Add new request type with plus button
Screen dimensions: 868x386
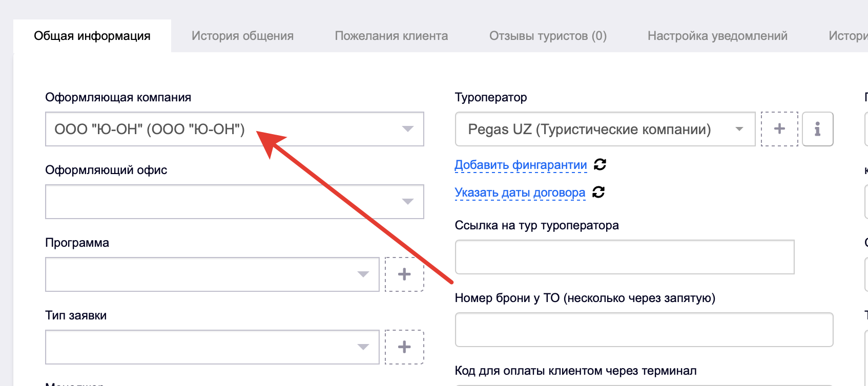click(x=404, y=347)
